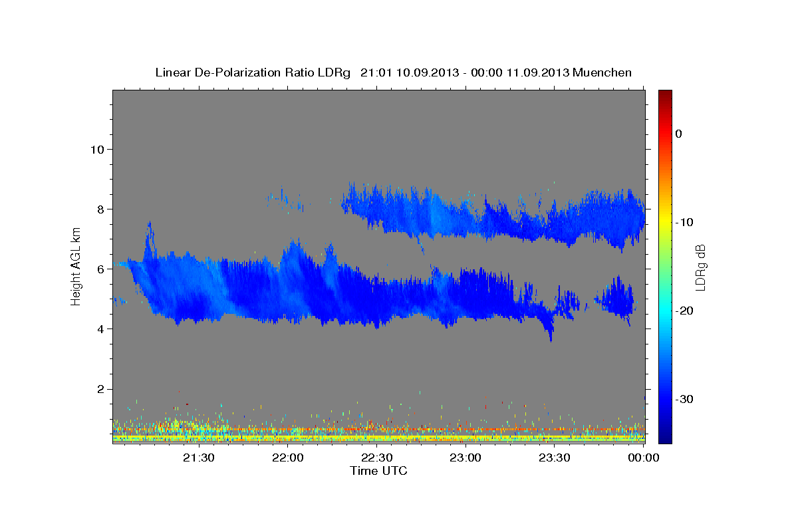Click the '23:30' time axis tick label

[x=555, y=458]
